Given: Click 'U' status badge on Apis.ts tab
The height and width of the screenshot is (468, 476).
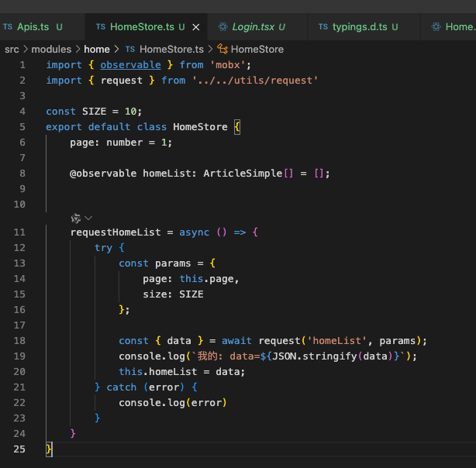Looking at the screenshot, I should (x=59, y=27).
